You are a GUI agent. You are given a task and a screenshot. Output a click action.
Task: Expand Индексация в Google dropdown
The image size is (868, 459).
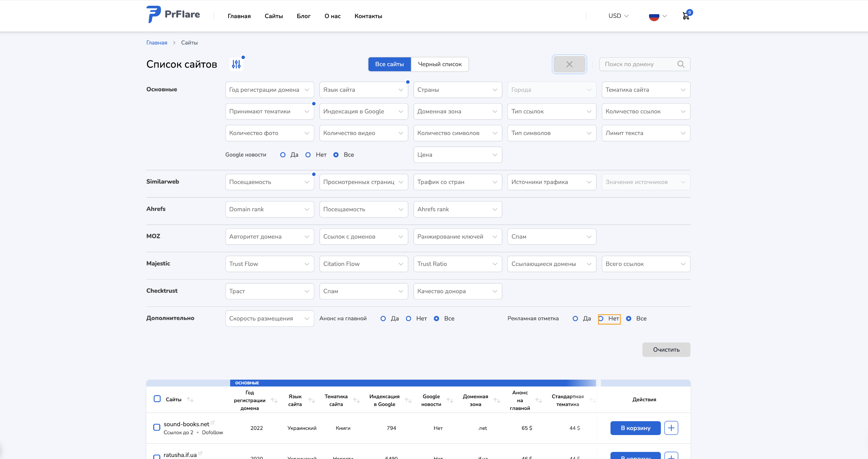(364, 111)
